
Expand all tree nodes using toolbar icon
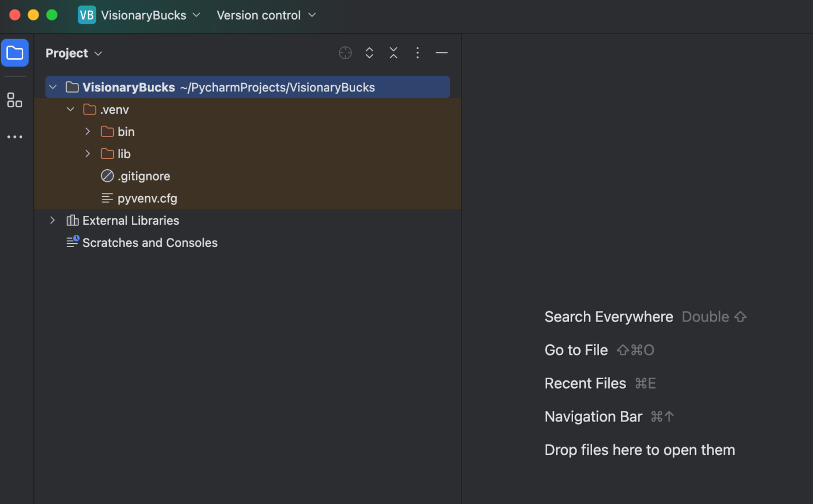click(x=369, y=53)
